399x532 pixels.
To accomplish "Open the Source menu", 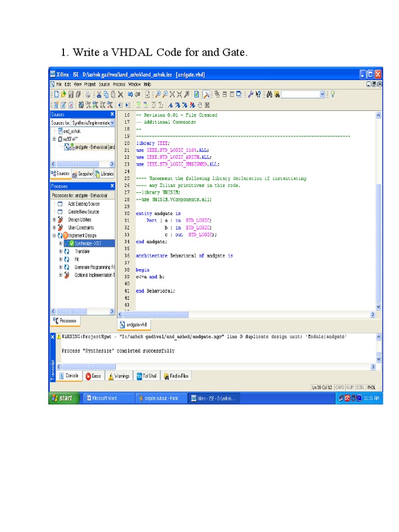I will [x=104, y=84].
